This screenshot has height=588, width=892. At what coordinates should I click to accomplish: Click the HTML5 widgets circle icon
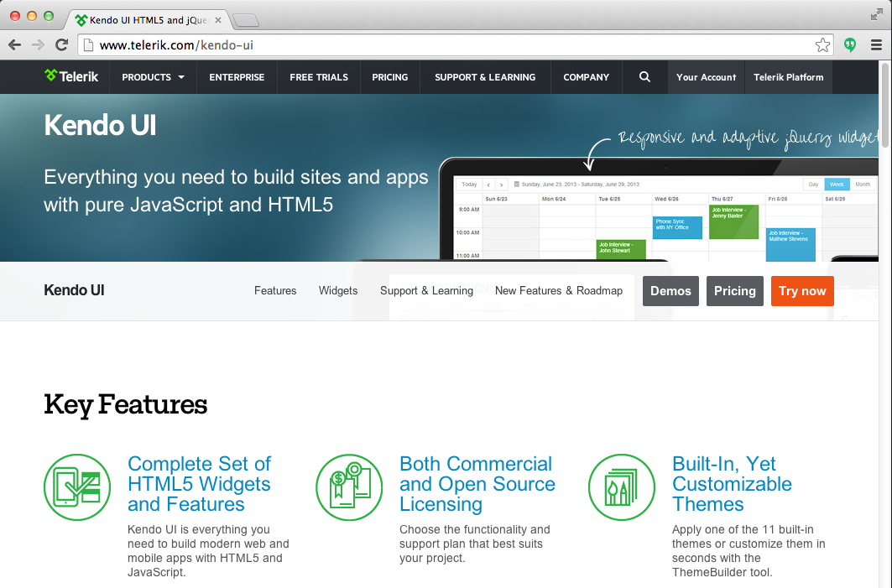(x=77, y=487)
